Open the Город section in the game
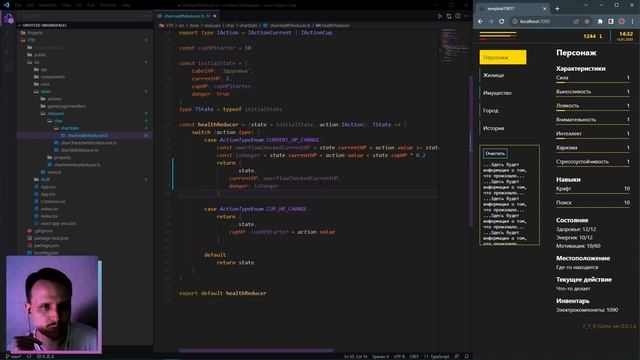 (x=491, y=110)
